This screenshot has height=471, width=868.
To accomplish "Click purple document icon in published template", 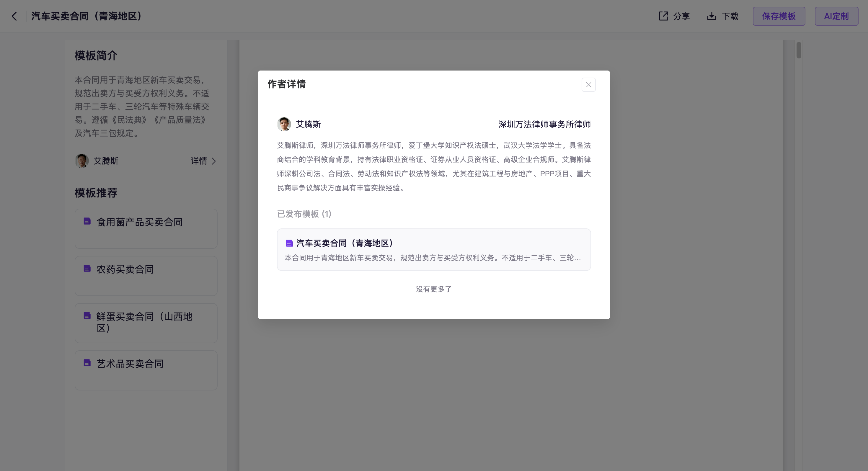I will (x=289, y=243).
